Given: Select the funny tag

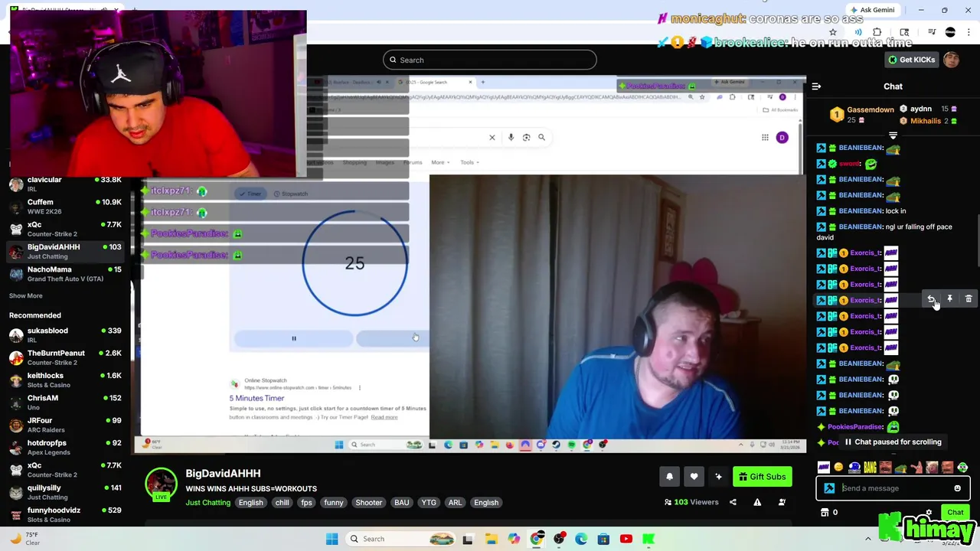Looking at the screenshot, I should 333,503.
